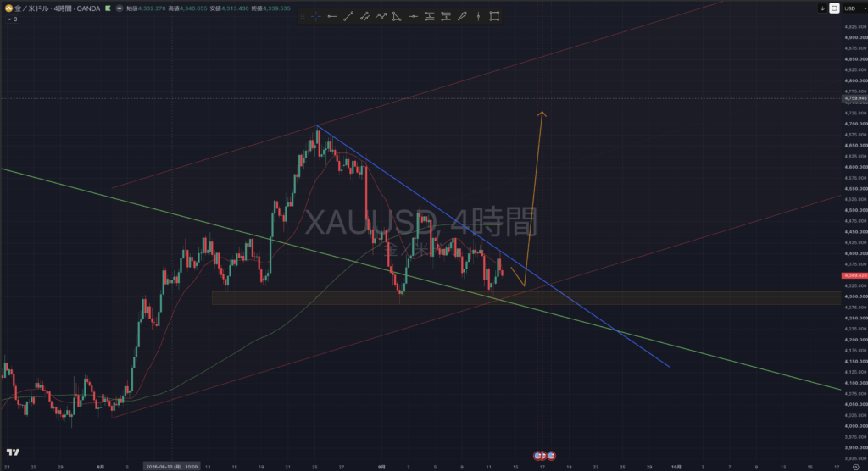The height and width of the screenshot is (471, 868).
Task: Expand the collapsed indicators legend showing 3
Action: pyautogui.click(x=12, y=19)
